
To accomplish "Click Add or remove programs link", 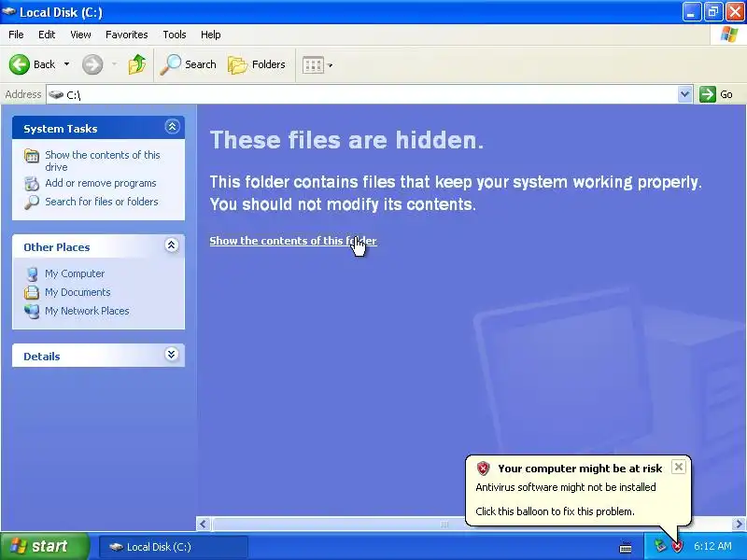I will (x=101, y=183).
